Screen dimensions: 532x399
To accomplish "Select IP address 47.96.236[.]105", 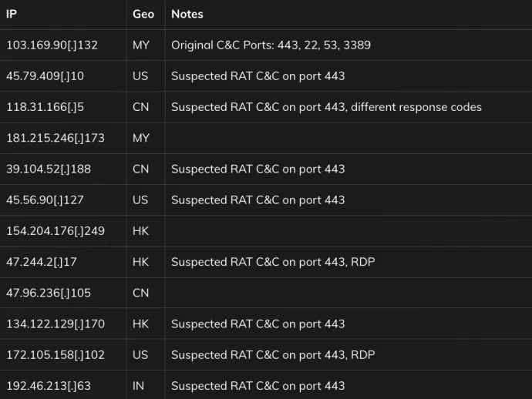I will (49, 293).
